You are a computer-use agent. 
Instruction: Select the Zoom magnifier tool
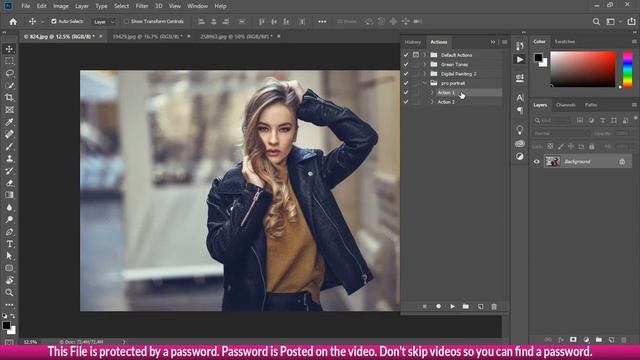9,293
